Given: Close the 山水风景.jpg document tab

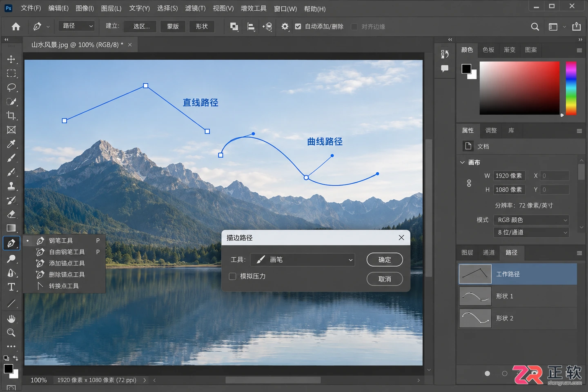Looking at the screenshot, I should click(x=130, y=45).
